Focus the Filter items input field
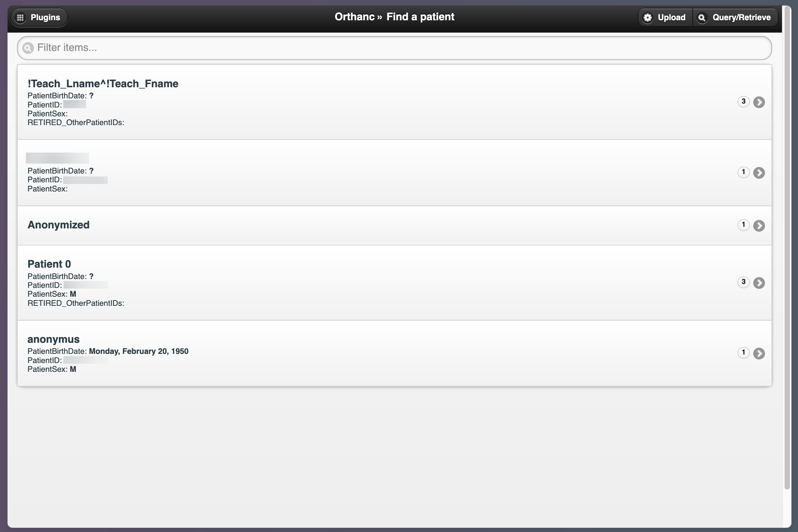Screen dimensions: 798x532 (394, 48)
